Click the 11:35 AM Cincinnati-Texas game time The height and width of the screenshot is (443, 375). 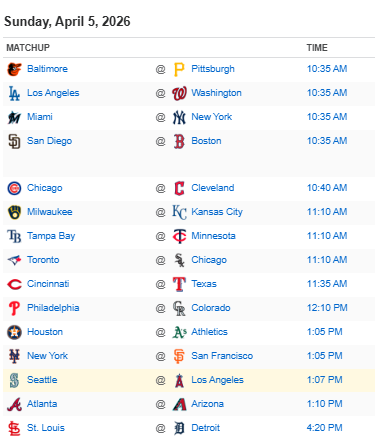327,284
